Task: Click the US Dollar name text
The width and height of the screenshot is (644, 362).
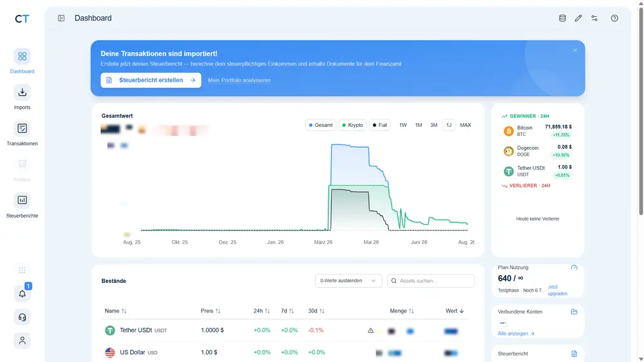Action: (x=132, y=352)
